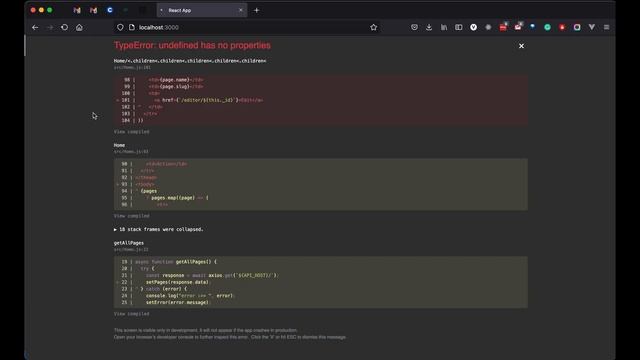The image size is (640, 360).
Task: Go back using the browser back arrow
Action: [35, 27]
